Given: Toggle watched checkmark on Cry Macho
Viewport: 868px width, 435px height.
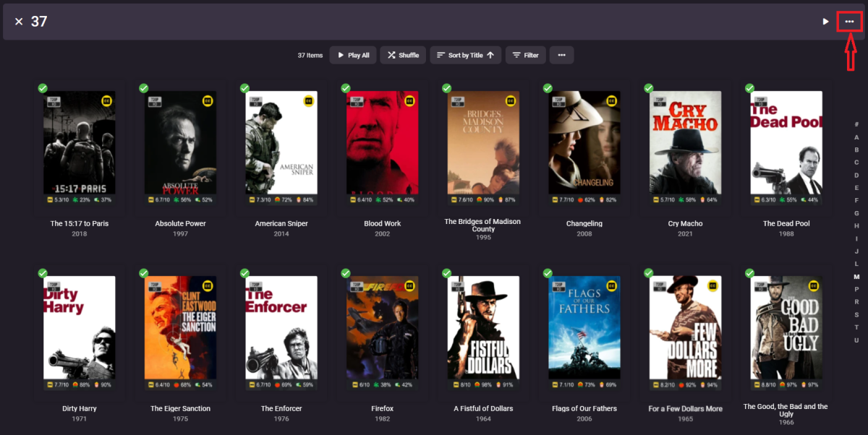Looking at the screenshot, I should click(648, 88).
